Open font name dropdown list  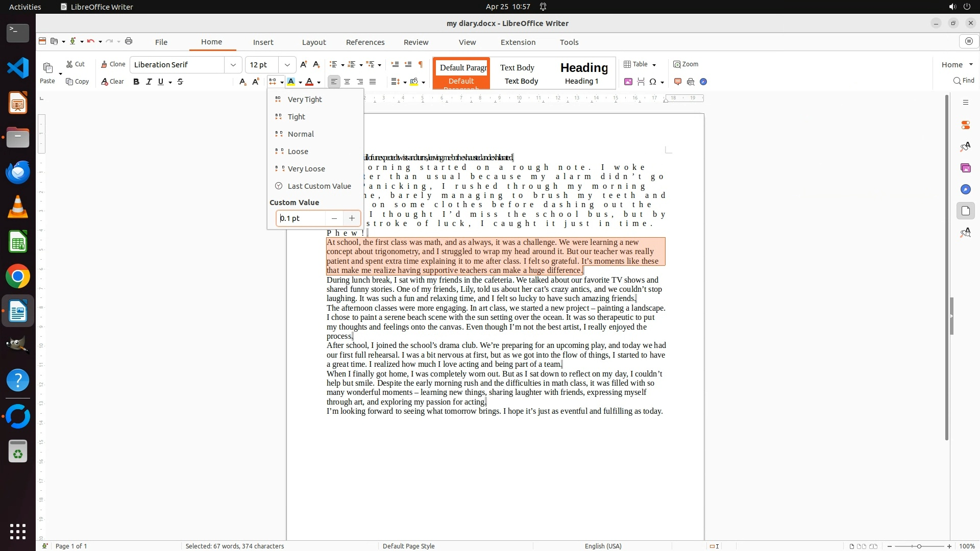[233, 65]
